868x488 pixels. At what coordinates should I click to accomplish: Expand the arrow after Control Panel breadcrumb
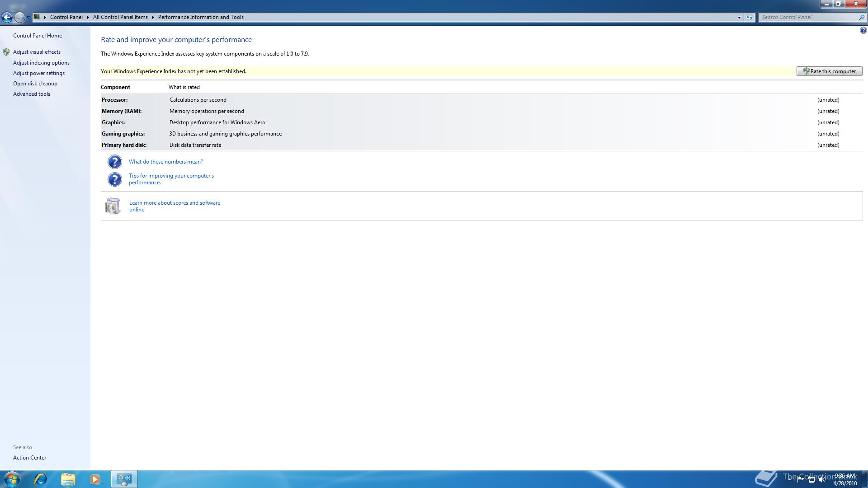[88, 17]
